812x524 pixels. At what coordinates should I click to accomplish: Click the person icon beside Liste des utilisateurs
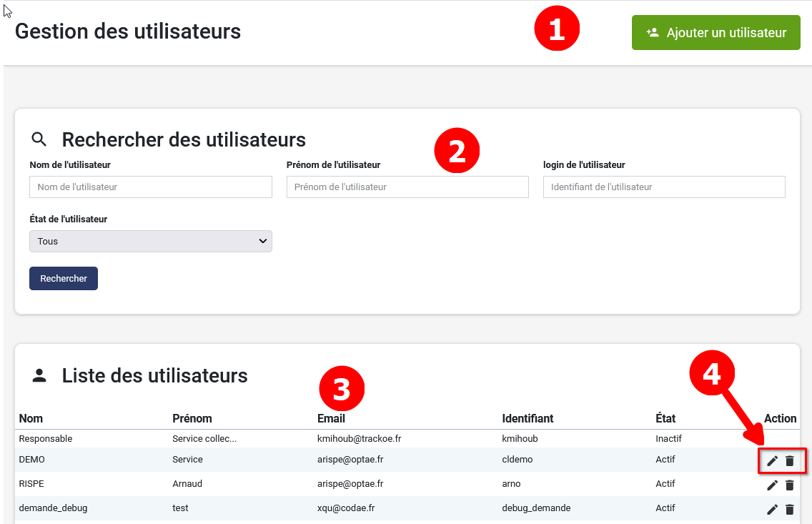click(38, 375)
